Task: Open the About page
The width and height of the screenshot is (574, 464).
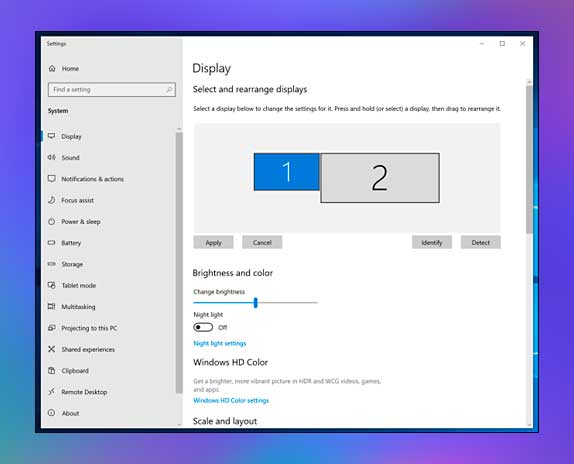Action: coord(70,413)
